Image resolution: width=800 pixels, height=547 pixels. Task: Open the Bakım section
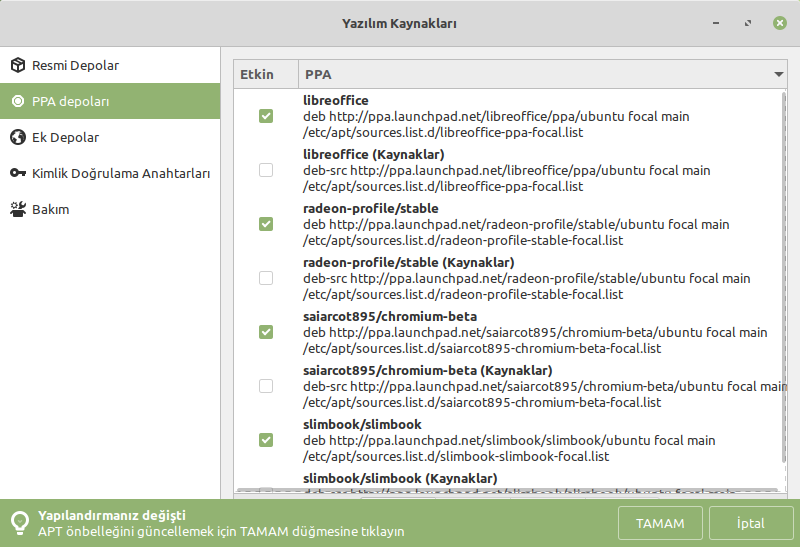pos(110,209)
